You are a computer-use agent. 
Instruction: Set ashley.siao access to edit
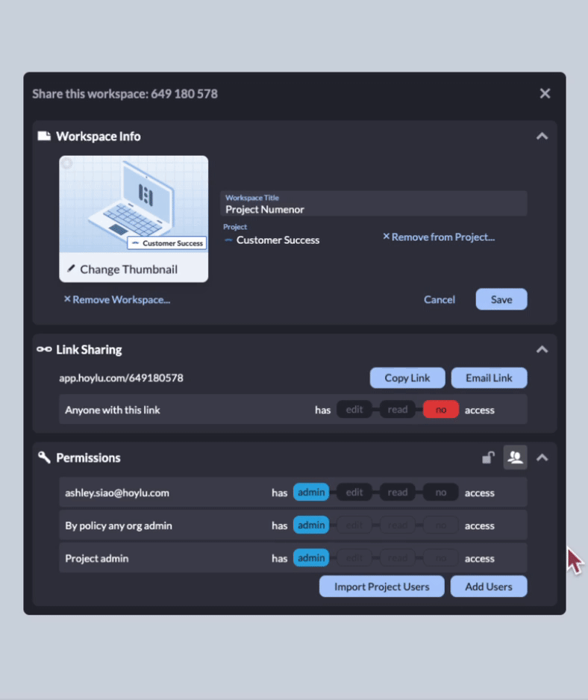[x=354, y=492]
